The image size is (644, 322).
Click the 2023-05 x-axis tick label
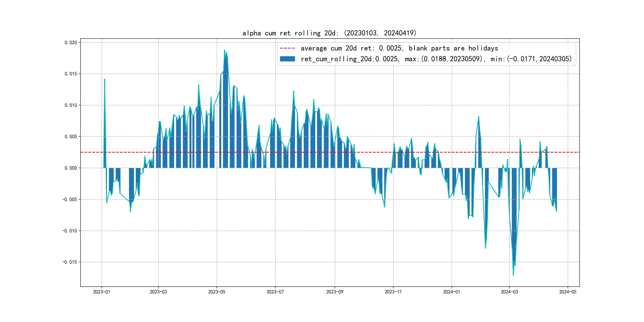(217, 292)
